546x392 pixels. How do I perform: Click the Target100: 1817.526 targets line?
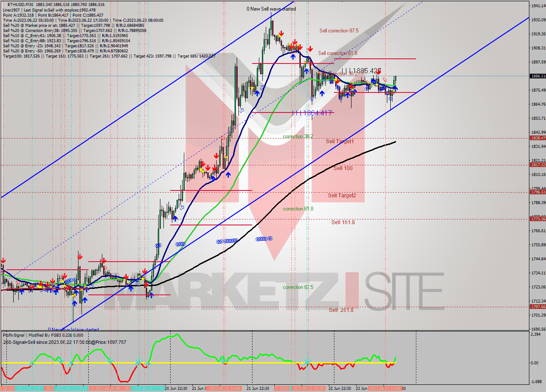tap(109, 56)
